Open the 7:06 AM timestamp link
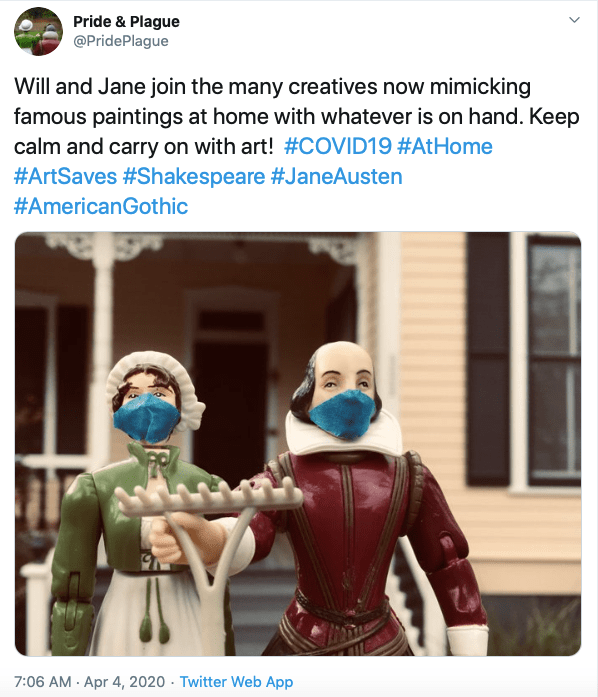This screenshot has height=697, width=598. (x=43, y=681)
